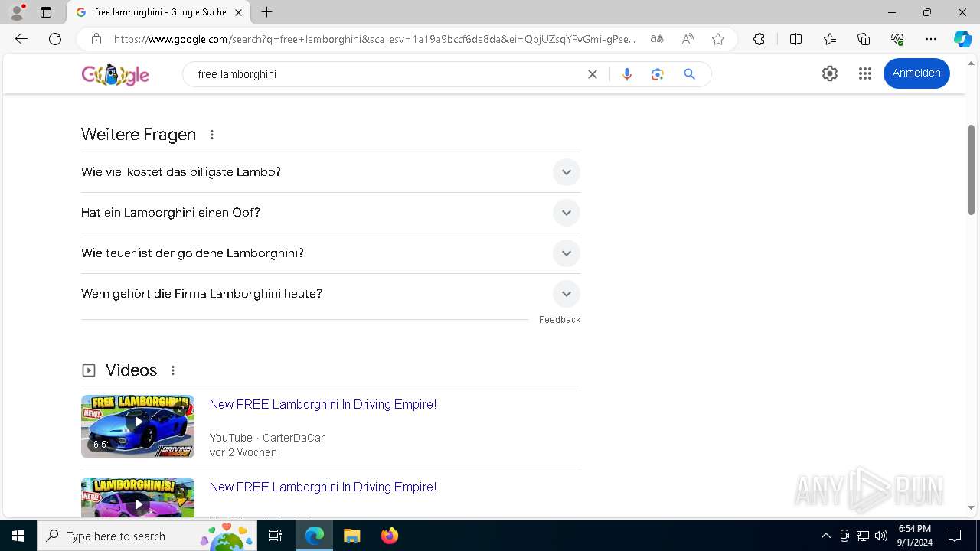Open options menu next to Videos heading
This screenshot has width=980, height=551.
(x=173, y=370)
